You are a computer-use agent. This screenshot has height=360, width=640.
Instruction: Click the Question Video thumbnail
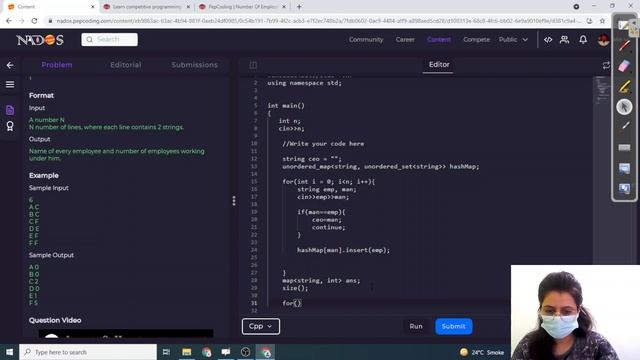coord(126,333)
